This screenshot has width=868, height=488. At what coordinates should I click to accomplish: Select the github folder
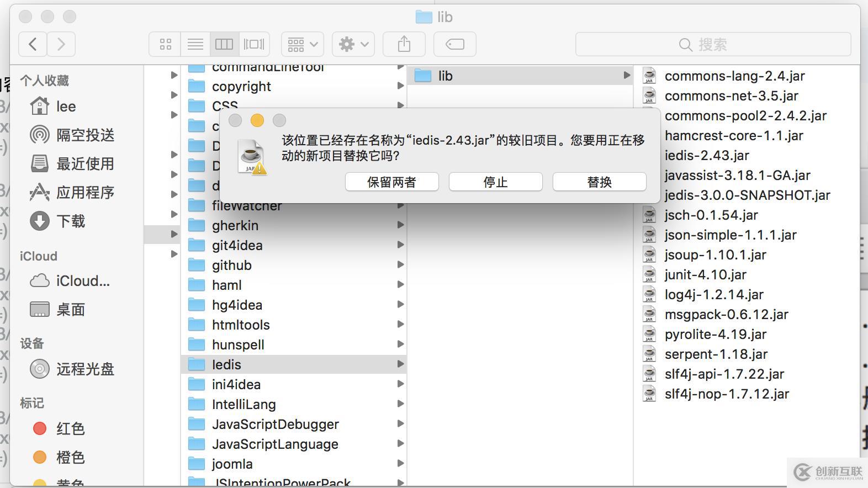294,266
